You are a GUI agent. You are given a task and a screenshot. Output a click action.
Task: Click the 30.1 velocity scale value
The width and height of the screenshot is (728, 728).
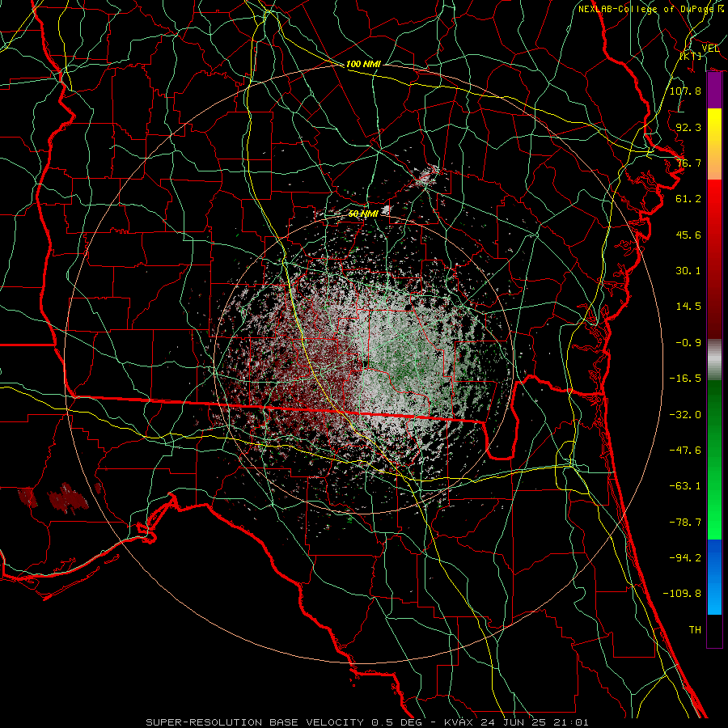coord(688,271)
